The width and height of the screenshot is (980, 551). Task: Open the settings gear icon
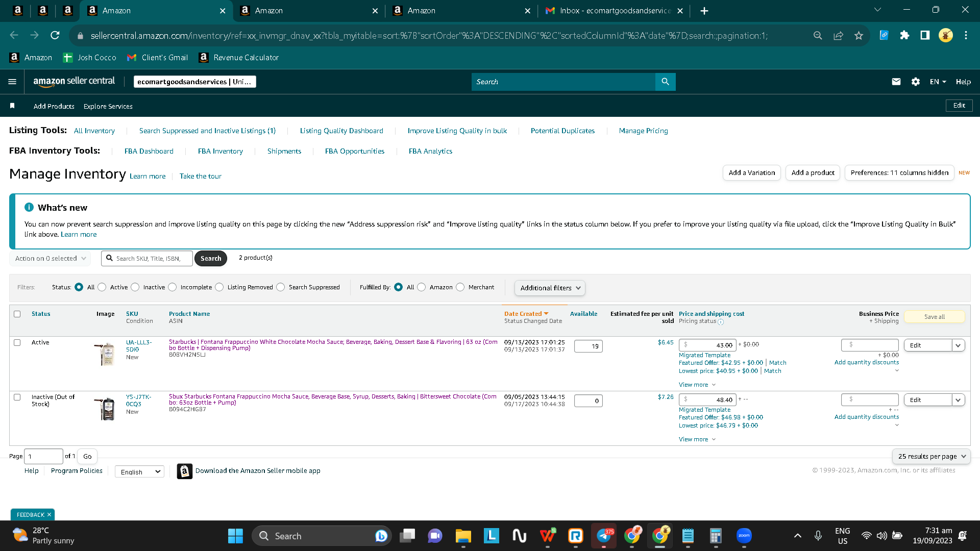(x=916, y=82)
